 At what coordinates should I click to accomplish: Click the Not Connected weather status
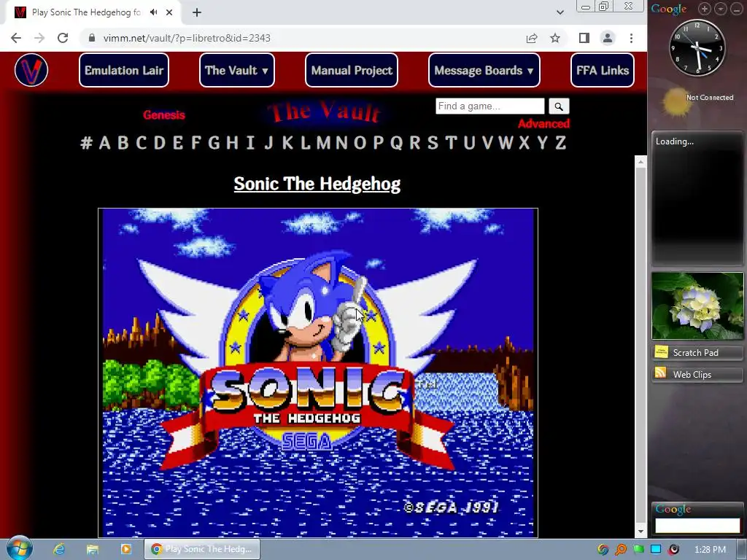(710, 97)
